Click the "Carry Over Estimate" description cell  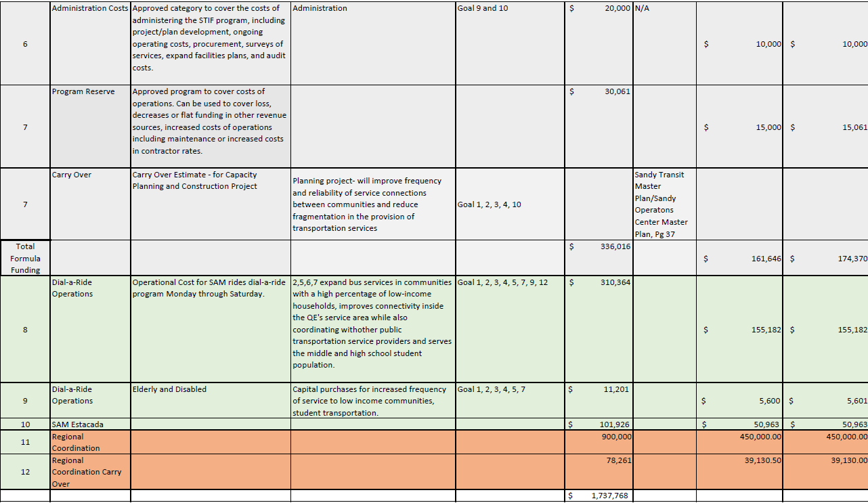(211, 204)
